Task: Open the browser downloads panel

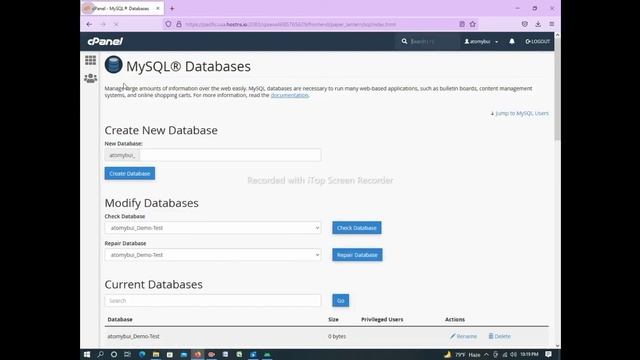Action: [538, 24]
